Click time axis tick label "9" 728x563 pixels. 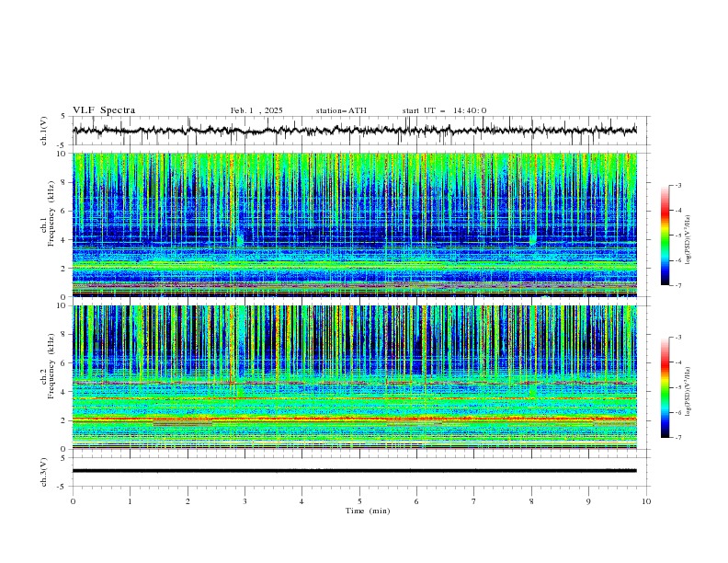pos(588,501)
